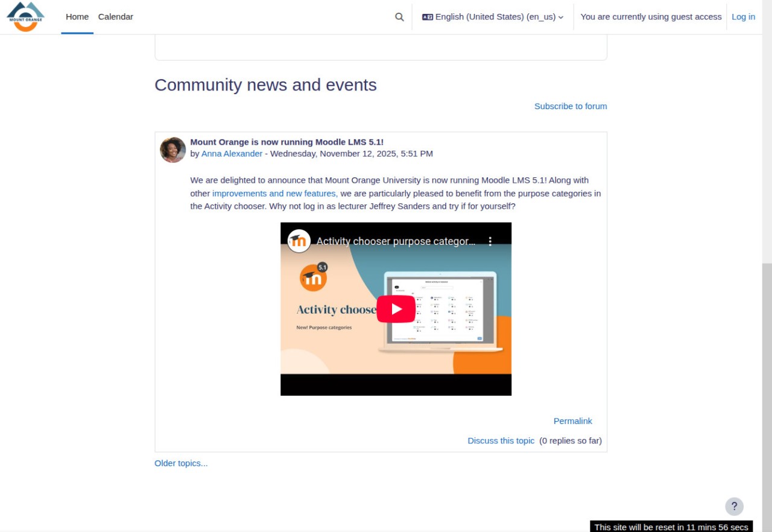Viewport: 772px width, 532px height.
Task: Show Older topics
Action: 181,463
